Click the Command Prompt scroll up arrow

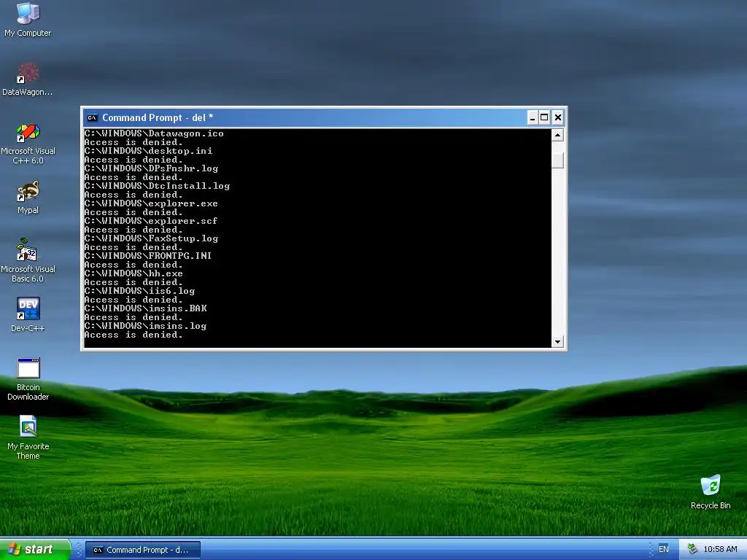pyautogui.click(x=557, y=135)
